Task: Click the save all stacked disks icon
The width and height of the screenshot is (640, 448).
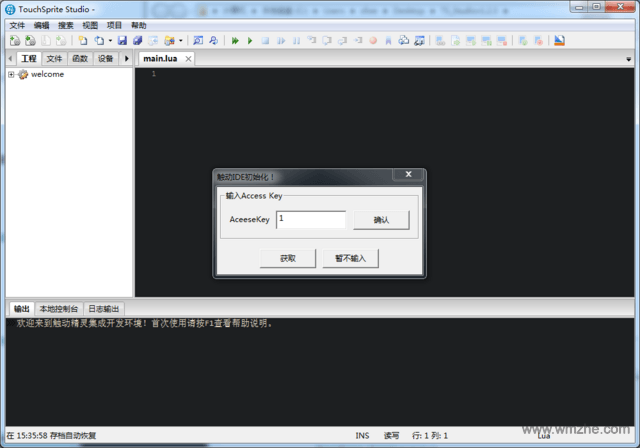Action: tap(138, 40)
